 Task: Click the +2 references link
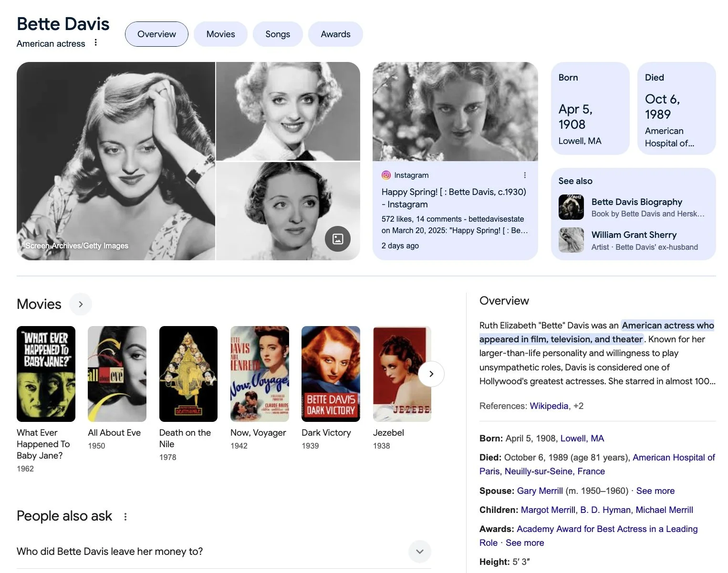(578, 406)
